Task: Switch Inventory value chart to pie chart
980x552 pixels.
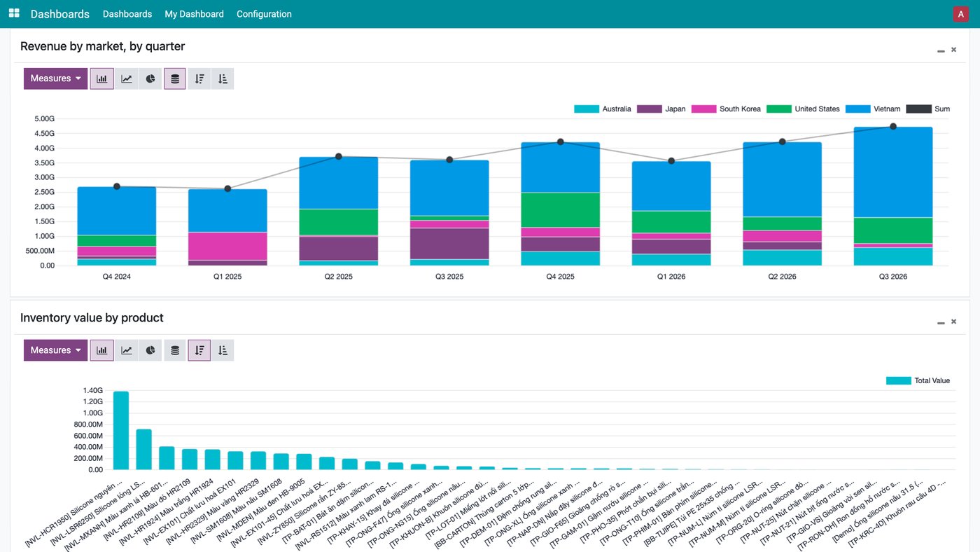Action: pos(150,350)
